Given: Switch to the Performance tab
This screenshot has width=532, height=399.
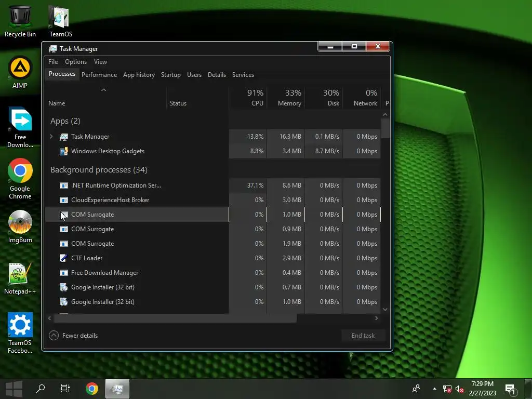Looking at the screenshot, I should [99, 75].
